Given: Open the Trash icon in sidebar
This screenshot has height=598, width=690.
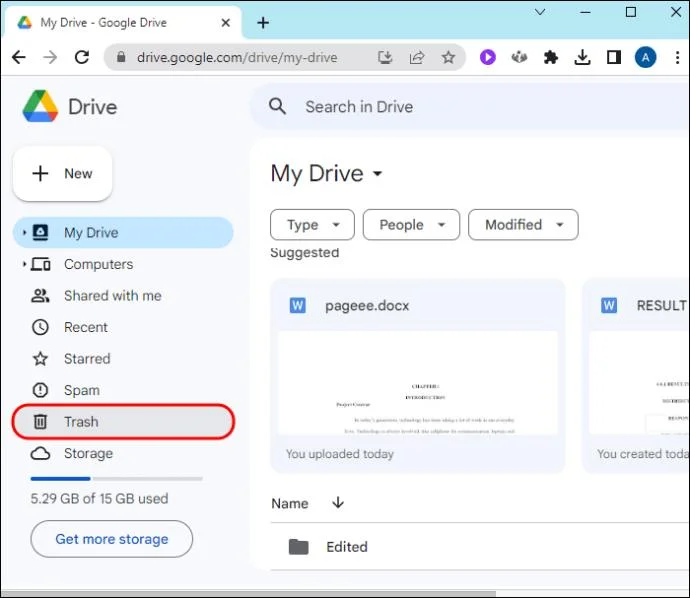Looking at the screenshot, I should 40,422.
